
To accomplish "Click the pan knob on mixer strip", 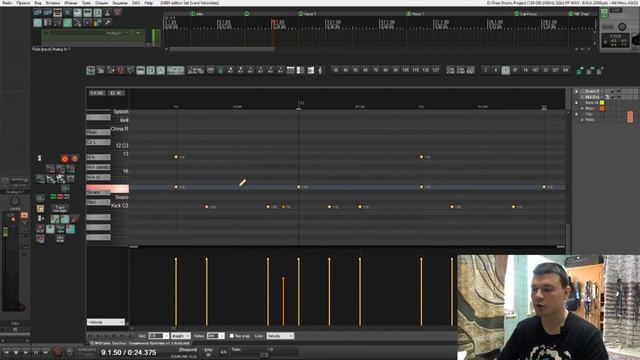I will click(15, 201).
